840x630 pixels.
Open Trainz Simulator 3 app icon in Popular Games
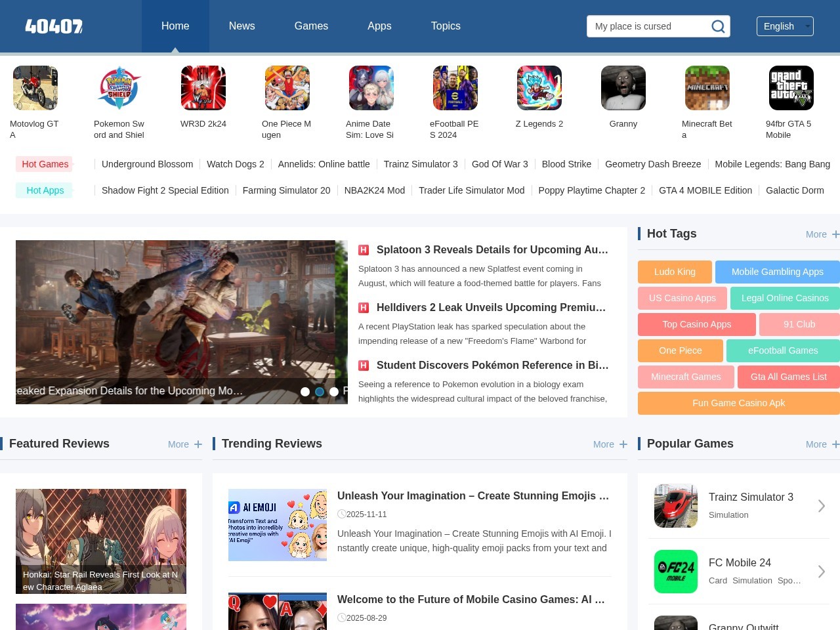pos(676,506)
